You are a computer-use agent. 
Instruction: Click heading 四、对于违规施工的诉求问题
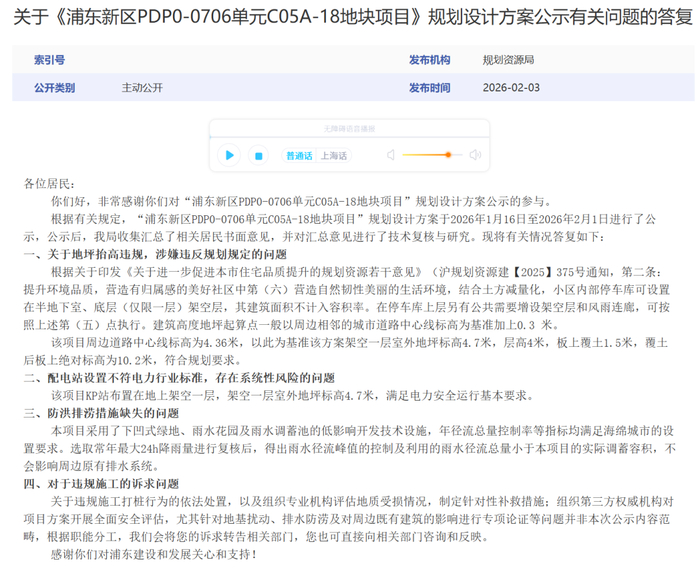coord(101,484)
